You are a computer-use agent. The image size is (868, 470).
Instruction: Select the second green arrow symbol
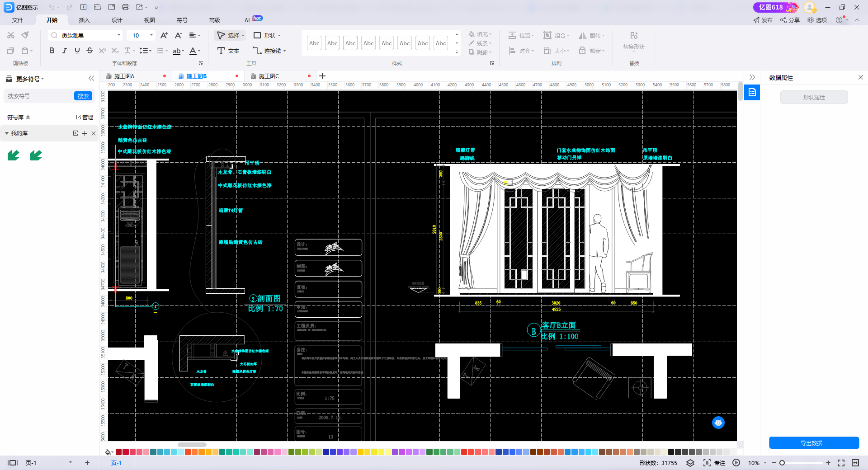point(36,155)
